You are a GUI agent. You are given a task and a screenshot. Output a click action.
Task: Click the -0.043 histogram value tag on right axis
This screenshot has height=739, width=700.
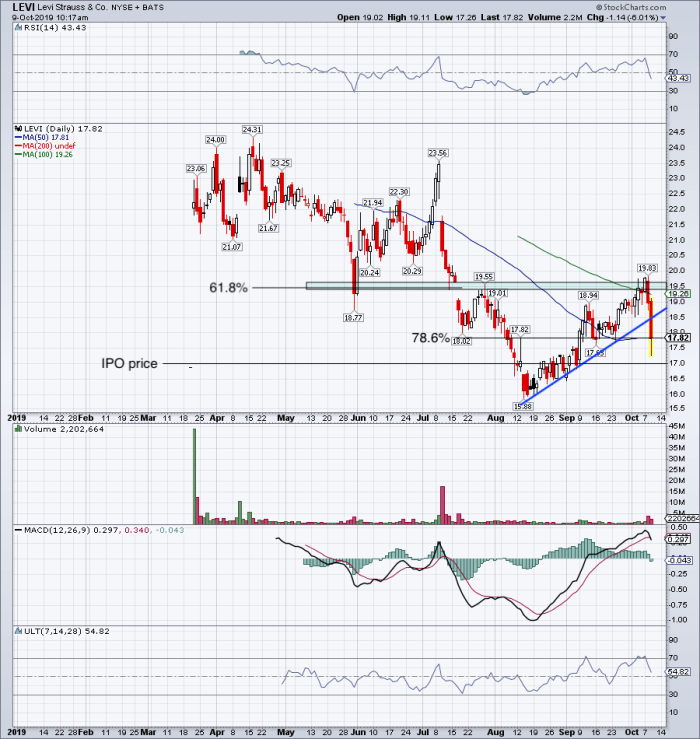pos(679,560)
